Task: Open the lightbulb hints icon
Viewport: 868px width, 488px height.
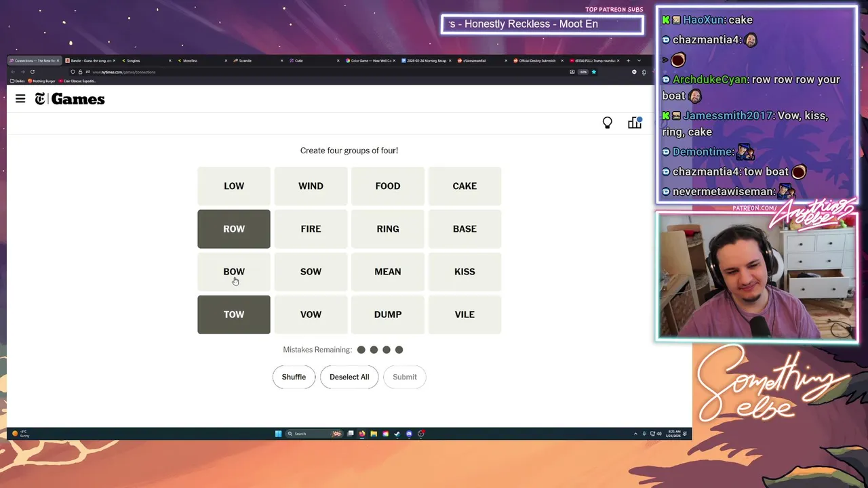Action: click(x=608, y=123)
